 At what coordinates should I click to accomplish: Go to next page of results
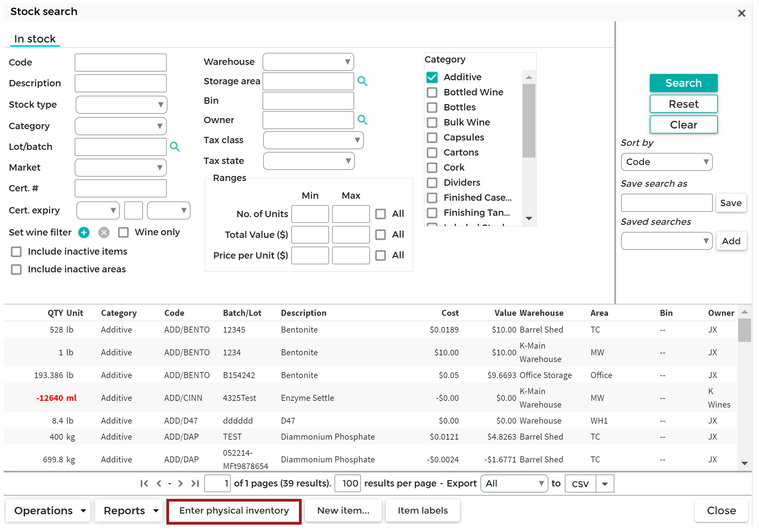click(x=180, y=483)
